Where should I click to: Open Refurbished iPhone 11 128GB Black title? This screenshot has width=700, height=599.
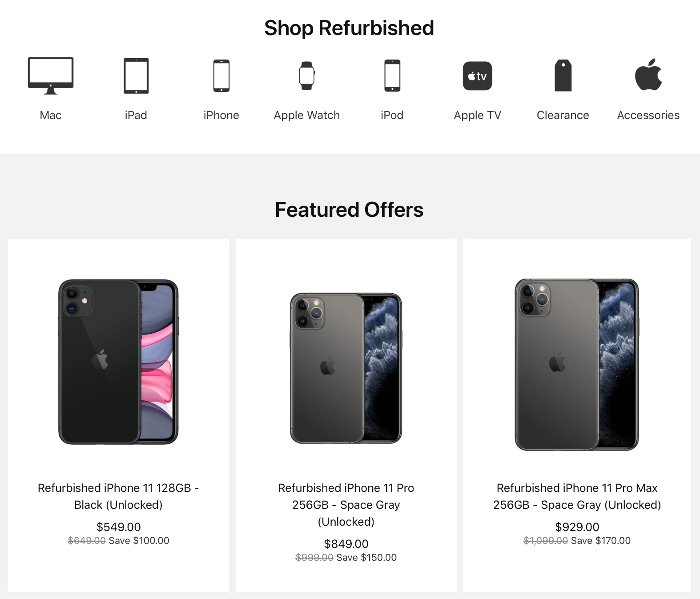click(118, 496)
